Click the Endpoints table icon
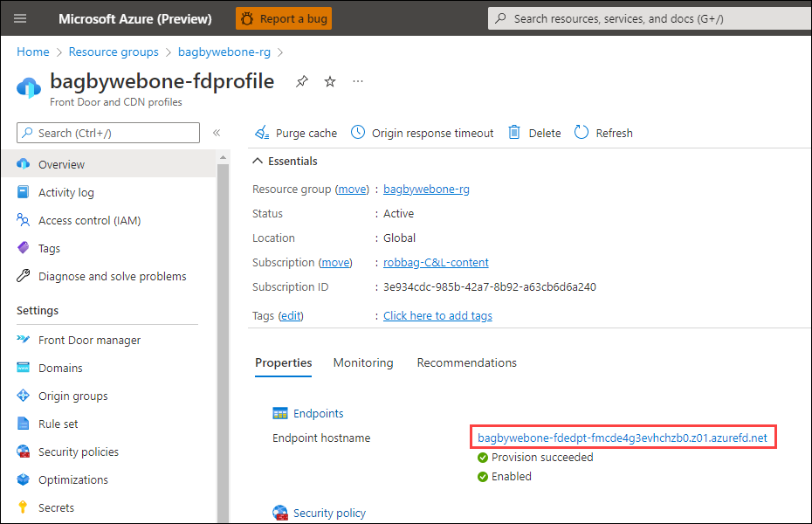This screenshot has width=812, height=524. tap(279, 413)
